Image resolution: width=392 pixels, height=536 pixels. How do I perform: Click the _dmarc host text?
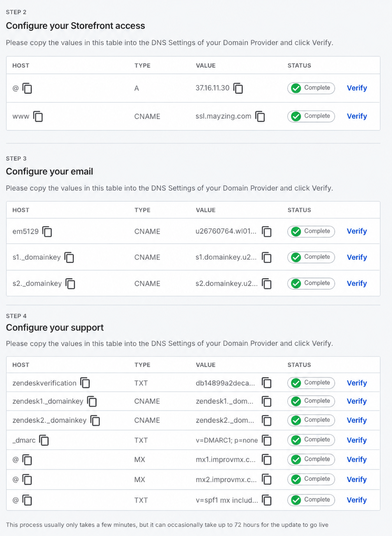(x=24, y=441)
